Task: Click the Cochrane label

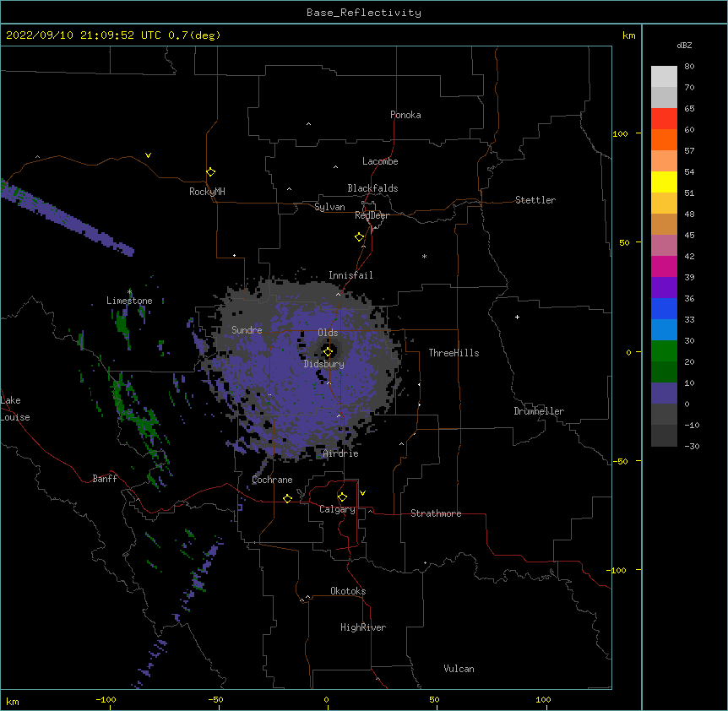Action: pos(272,480)
